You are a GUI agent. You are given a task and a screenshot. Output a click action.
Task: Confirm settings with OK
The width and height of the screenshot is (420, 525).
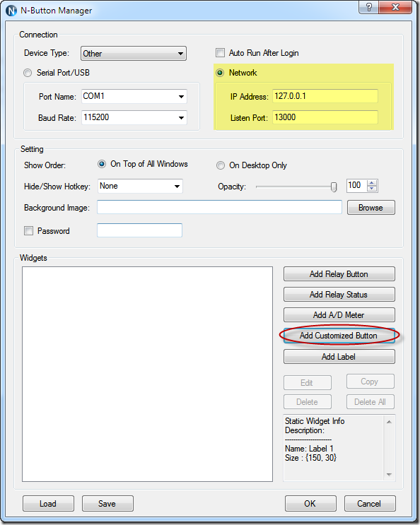(310, 504)
